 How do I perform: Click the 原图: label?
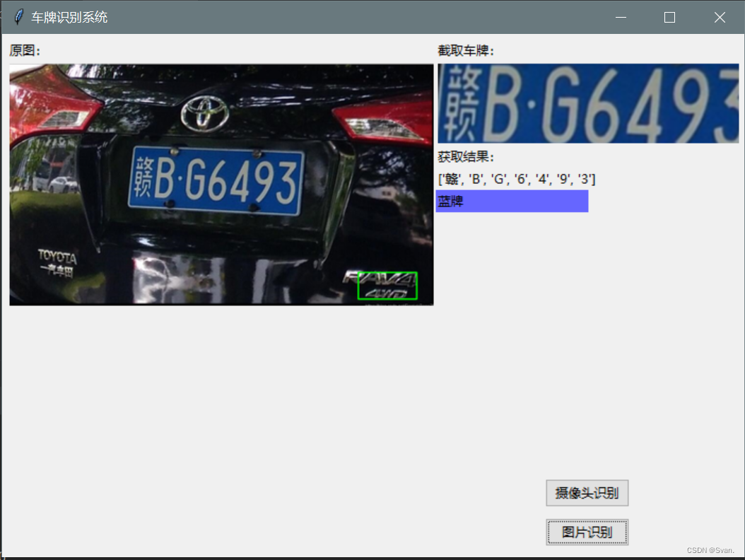[25, 50]
